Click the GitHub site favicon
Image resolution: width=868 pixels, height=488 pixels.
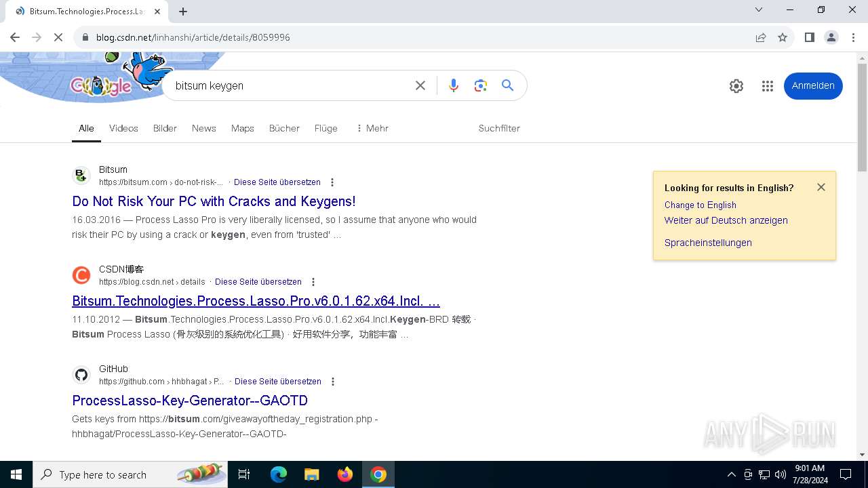[81, 375]
